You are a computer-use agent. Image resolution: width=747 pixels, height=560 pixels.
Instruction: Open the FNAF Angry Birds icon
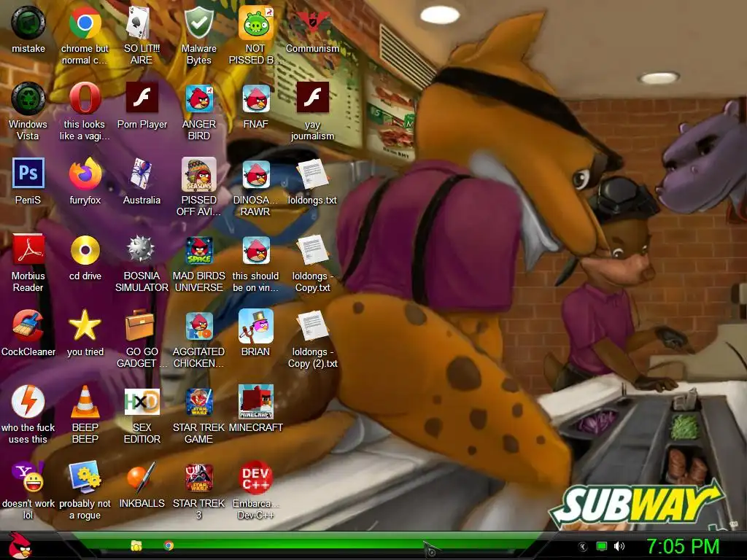[x=256, y=98]
